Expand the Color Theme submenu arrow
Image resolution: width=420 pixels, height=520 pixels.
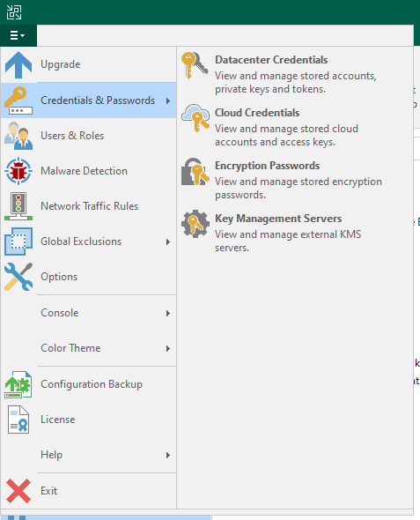point(168,348)
